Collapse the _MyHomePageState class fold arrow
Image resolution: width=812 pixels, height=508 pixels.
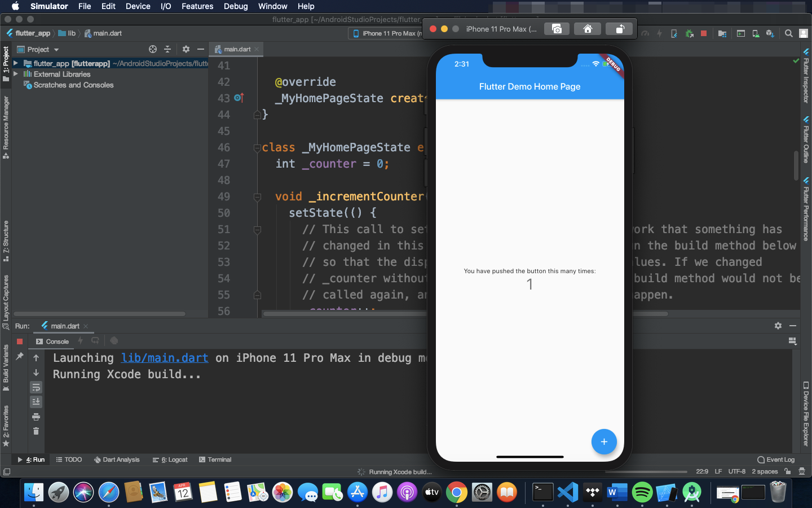pos(258,147)
